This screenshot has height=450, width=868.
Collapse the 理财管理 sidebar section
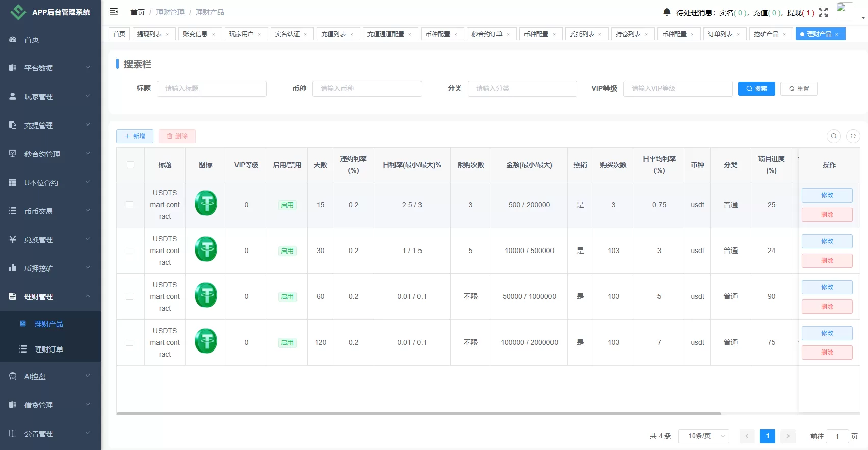pyautogui.click(x=50, y=297)
